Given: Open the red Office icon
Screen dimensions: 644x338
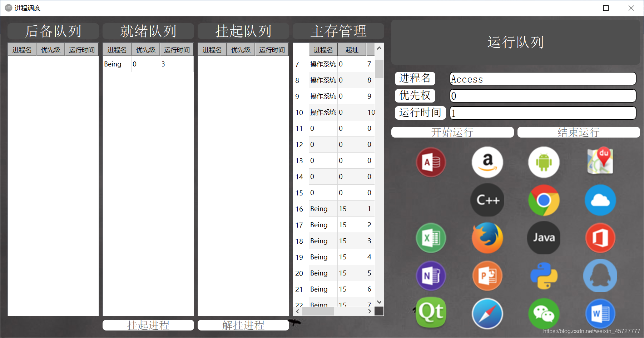Looking at the screenshot, I should (x=600, y=238).
